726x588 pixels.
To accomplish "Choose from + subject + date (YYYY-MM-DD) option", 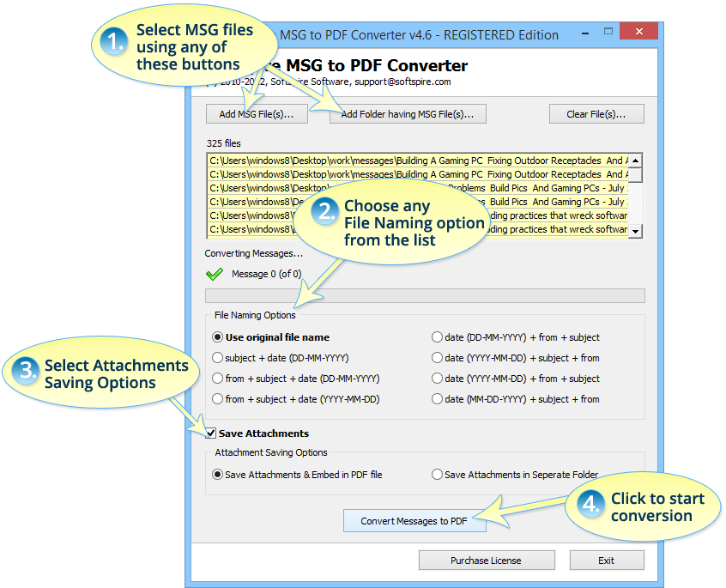I will tap(295, 399).
